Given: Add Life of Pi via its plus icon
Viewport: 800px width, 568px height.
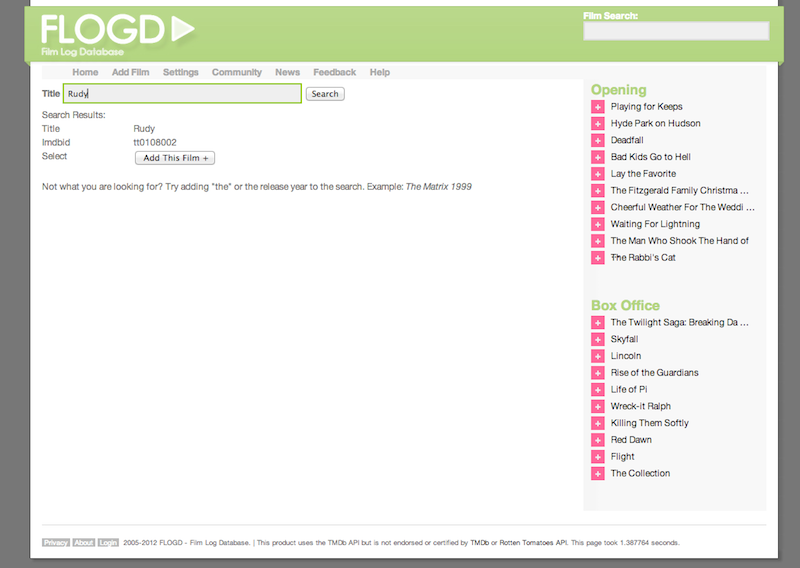Looking at the screenshot, I should (x=597, y=390).
